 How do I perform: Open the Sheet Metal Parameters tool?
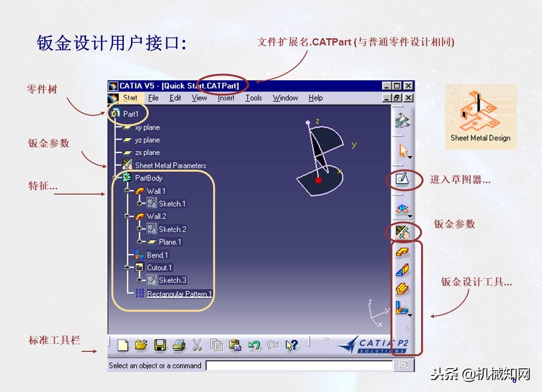click(x=403, y=231)
